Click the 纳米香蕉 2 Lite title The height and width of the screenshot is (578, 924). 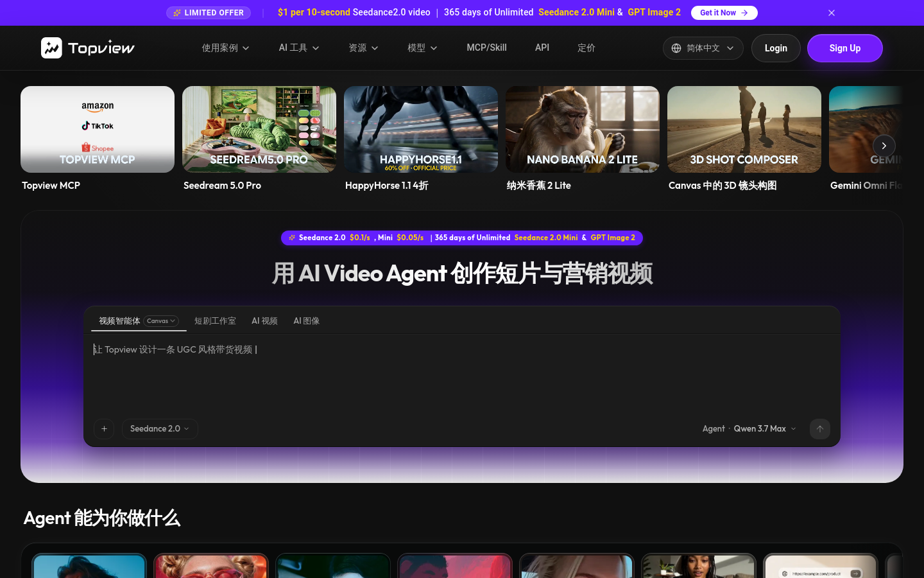point(539,186)
